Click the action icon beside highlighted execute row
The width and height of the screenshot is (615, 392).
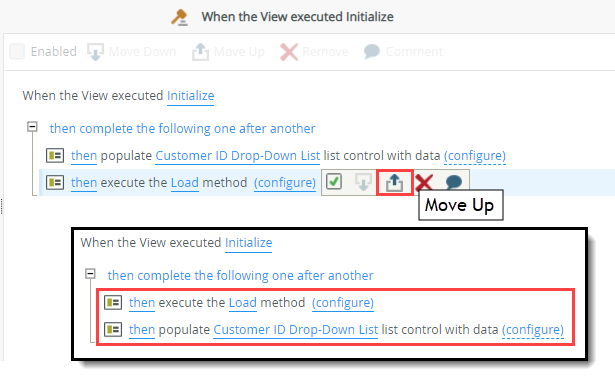tap(55, 182)
